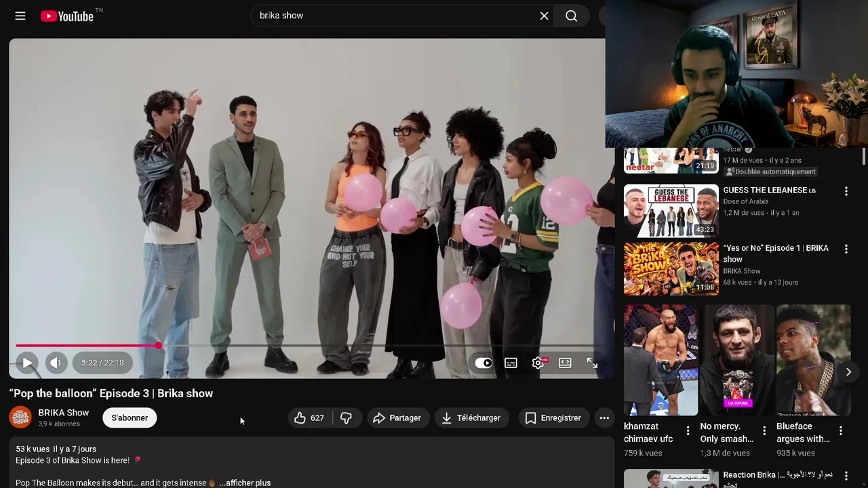Open options for No mercy short
Viewport: 868px width, 488px height.
764,430
